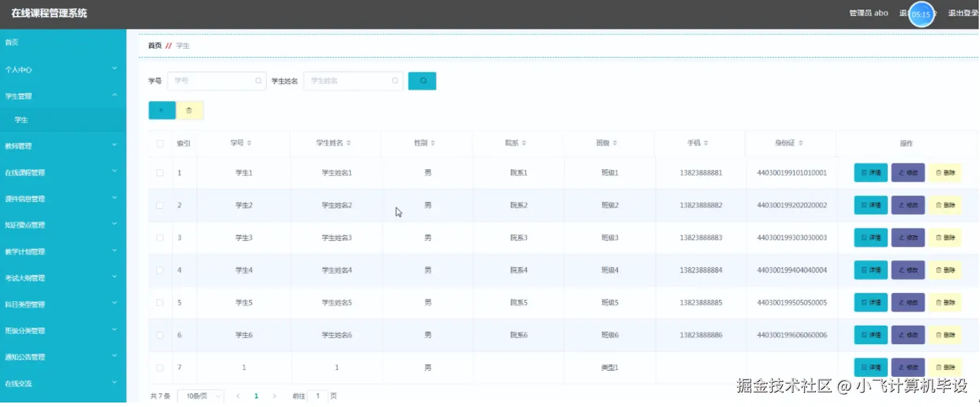This screenshot has width=980, height=407.
Task: Select 学生 submenu item in sidebar
Action: [x=63, y=120]
